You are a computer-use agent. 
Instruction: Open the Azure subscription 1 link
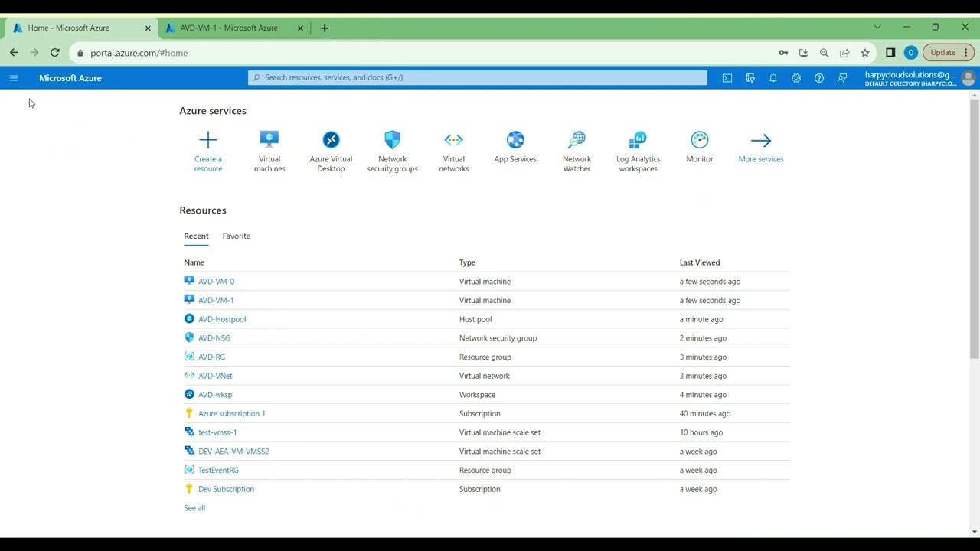coord(232,414)
